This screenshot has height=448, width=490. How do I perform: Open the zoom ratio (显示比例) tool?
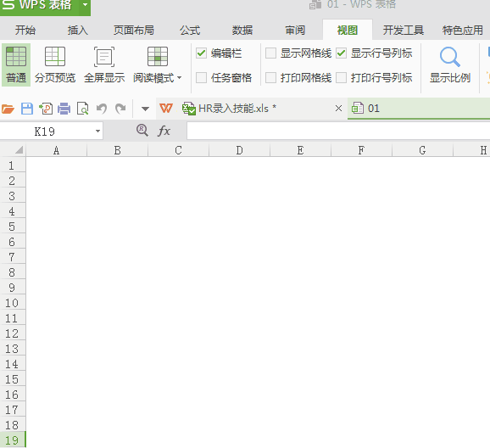click(x=449, y=64)
